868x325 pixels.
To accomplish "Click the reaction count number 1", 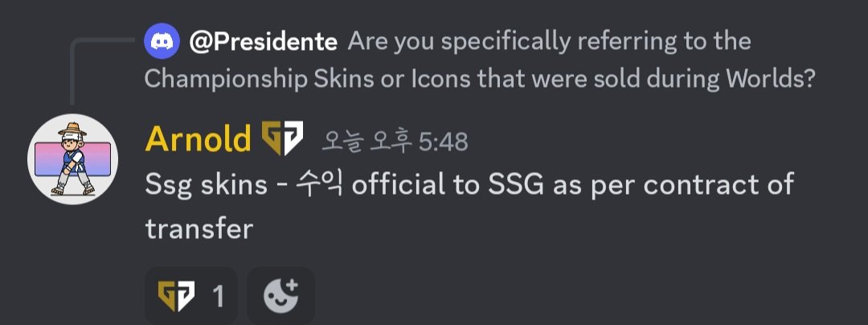I will pyautogui.click(x=218, y=298).
